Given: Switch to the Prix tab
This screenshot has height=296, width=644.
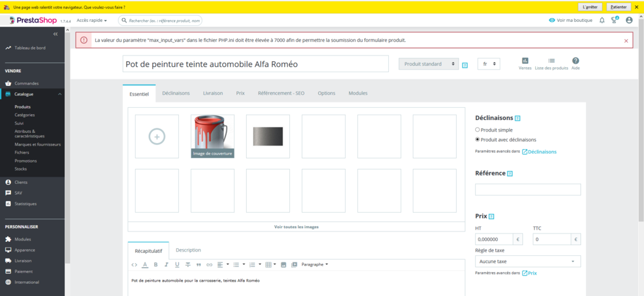Looking at the screenshot, I should tap(240, 94).
